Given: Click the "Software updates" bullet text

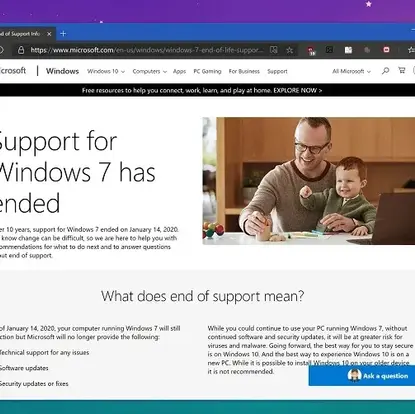Looking at the screenshot, I should coord(24,368).
